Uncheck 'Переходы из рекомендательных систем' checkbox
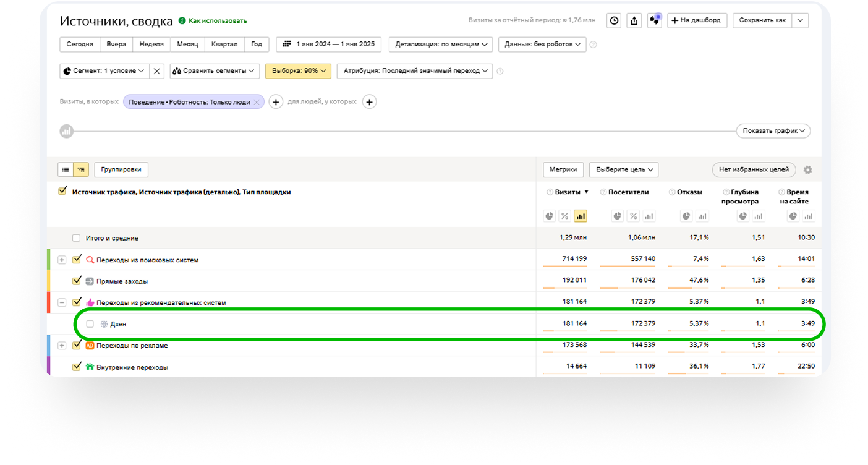Screen dimensions: 868x465 click(x=77, y=302)
